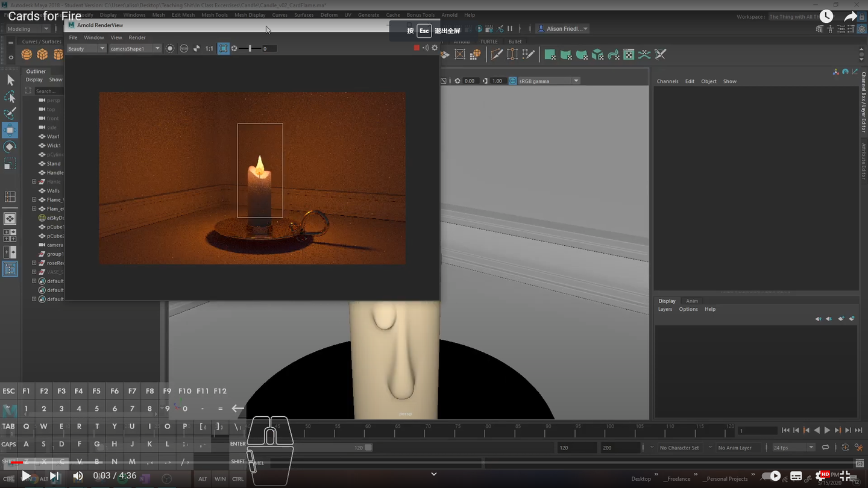
Task: Select the Lasso selection tool
Action: [10, 97]
